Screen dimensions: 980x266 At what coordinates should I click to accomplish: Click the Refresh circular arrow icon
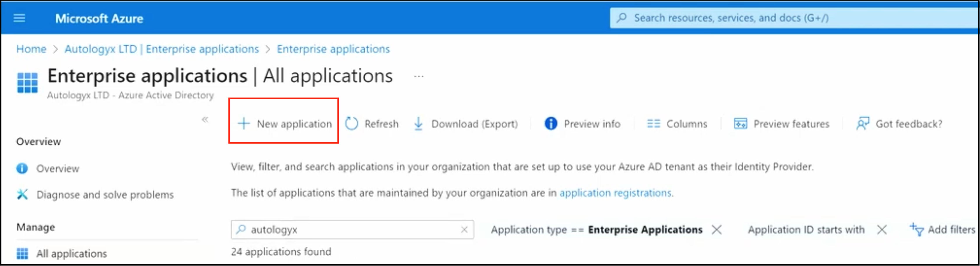(x=352, y=124)
